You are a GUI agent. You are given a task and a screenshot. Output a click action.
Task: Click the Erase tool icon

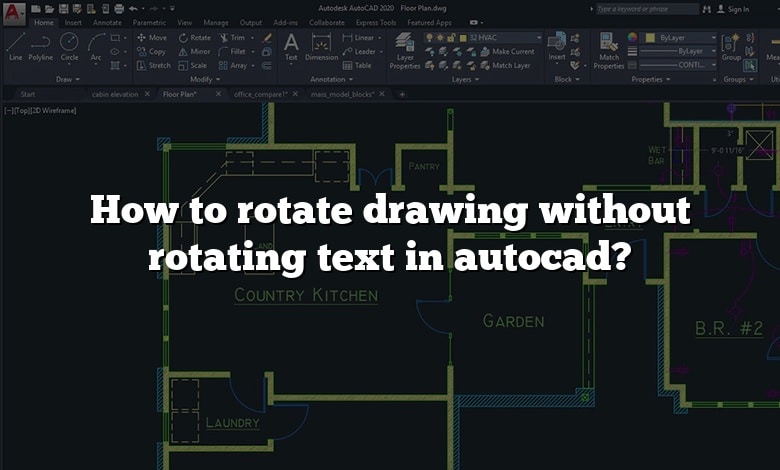(267, 38)
